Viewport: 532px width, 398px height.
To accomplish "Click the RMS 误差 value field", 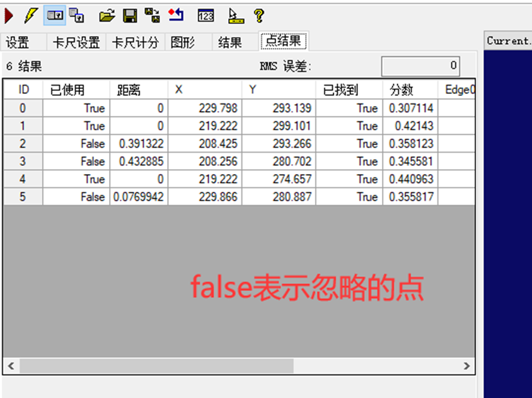I will pos(420,66).
